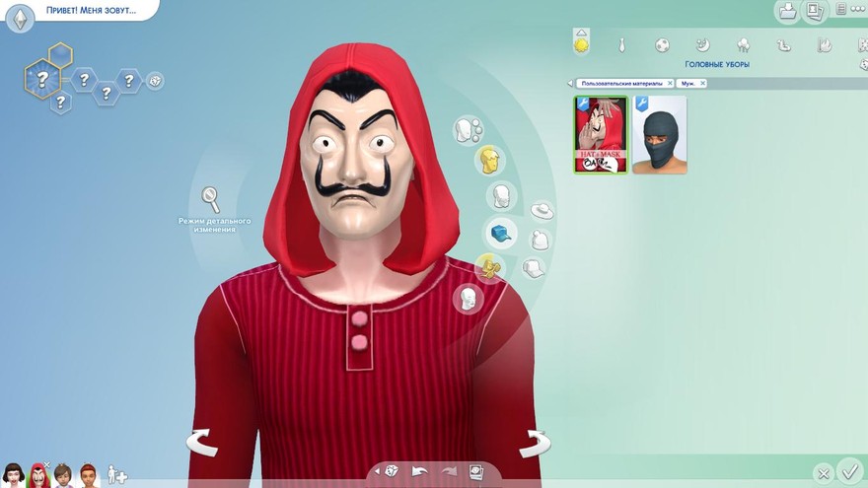
Task: Select the yellow hair category icon
Action: 488,159
